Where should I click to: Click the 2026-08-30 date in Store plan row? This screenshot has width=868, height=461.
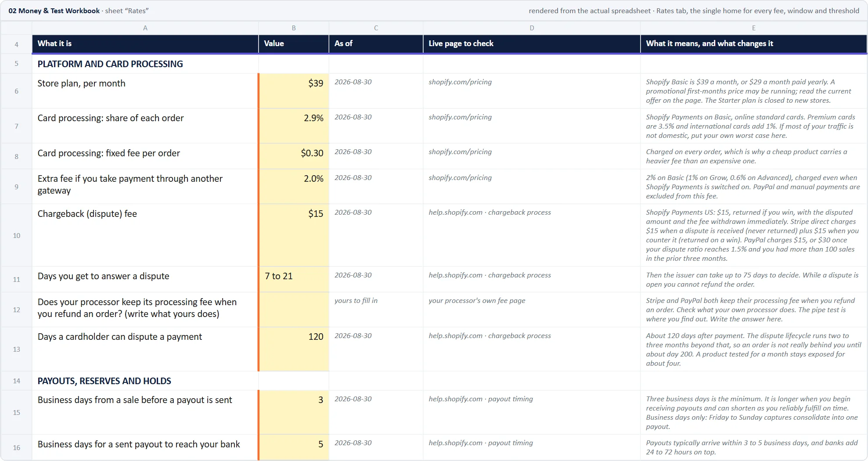(x=353, y=82)
